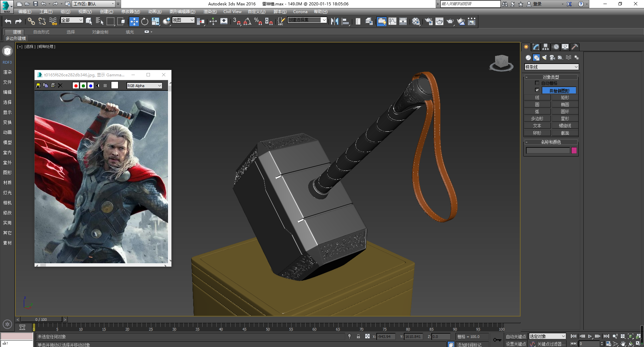Collapse the 对象类型 rollout
This screenshot has height=347, width=644.
[551, 77]
